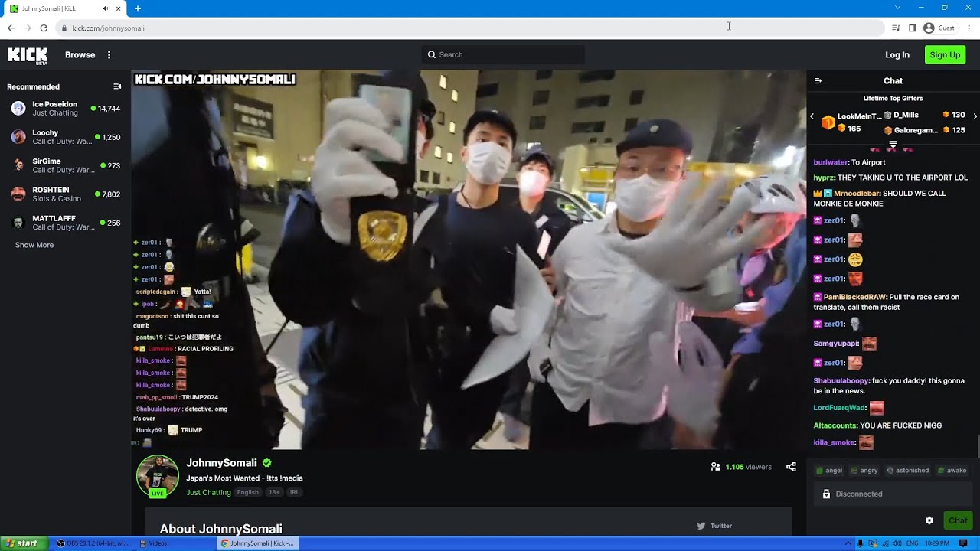
Task: Open the Browse page
Action: coord(80,55)
